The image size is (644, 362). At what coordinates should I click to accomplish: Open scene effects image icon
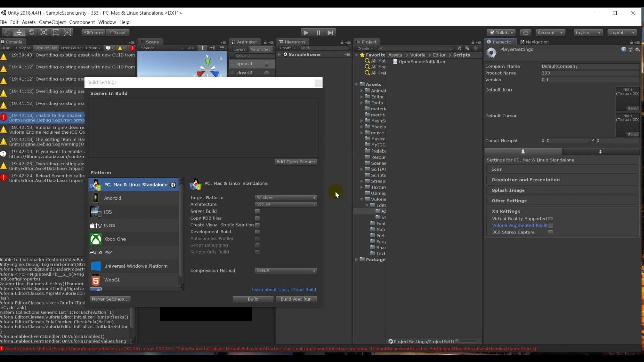222,48
